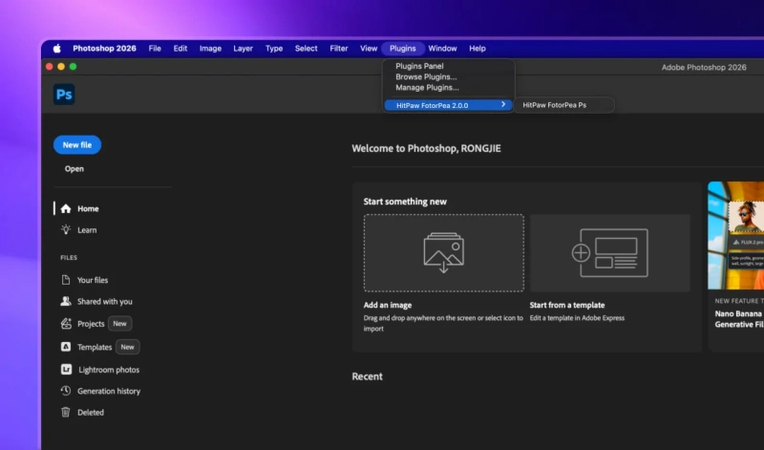
Task: Launch HitPaw FotorPea Ps submenu item
Action: tap(554, 105)
